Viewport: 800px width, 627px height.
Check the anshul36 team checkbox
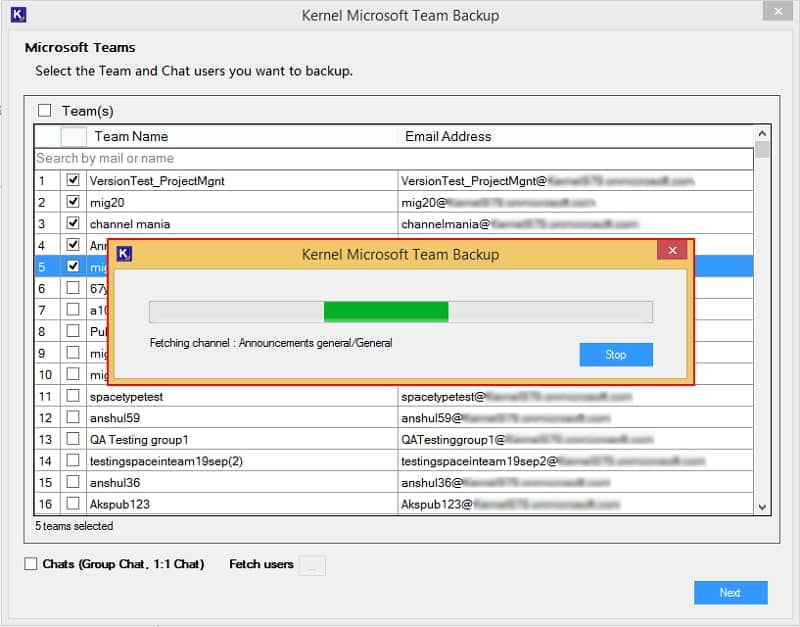point(73,482)
